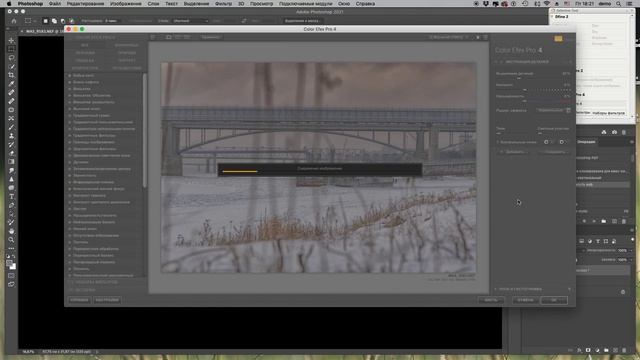Open macOS Spotlight search icon
The height and width of the screenshot is (360, 640).
click(618, 4)
